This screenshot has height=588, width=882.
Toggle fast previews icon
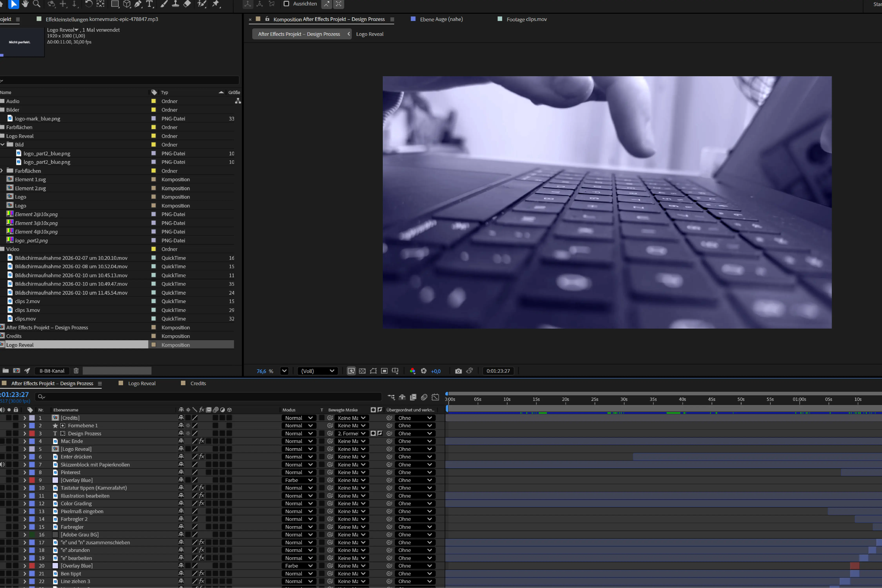(x=351, y=371)
